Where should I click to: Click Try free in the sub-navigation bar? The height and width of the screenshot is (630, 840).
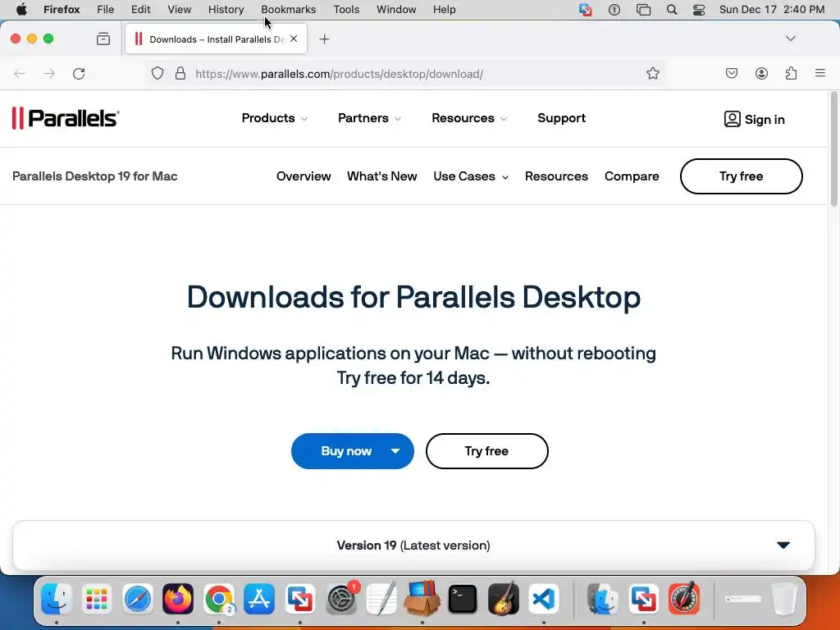pyautogui.click(x=741, y=176)
